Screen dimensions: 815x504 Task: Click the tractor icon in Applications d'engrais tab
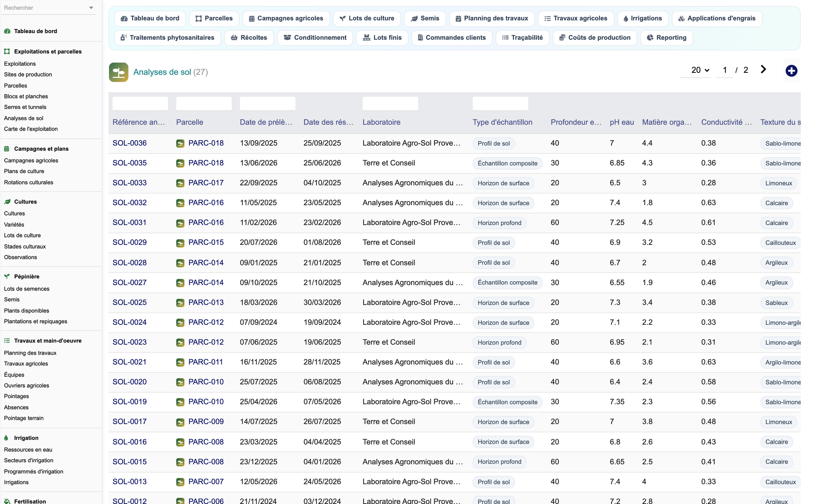point(681,18)
